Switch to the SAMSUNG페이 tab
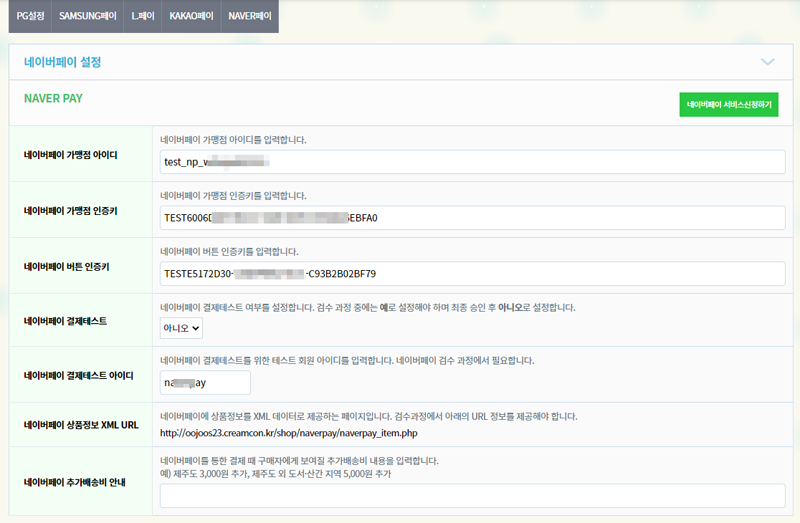The image size is (800, 523). click(x=87, y=16)
